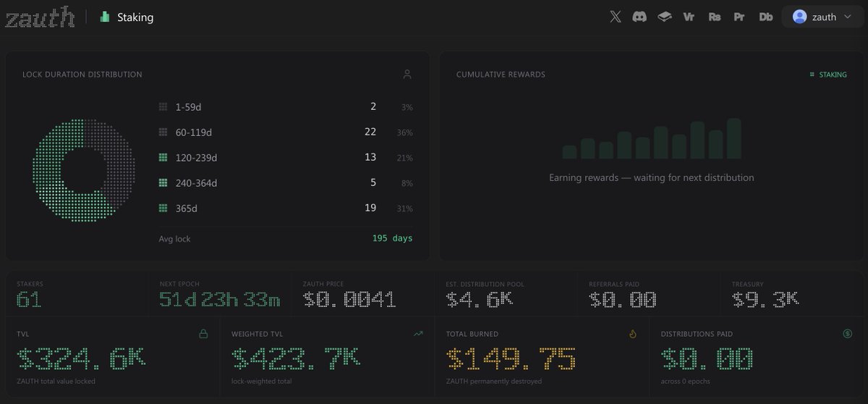Select the 365d lock duration row
Viewport: 868px width, 404px height.
coord(286,209)
